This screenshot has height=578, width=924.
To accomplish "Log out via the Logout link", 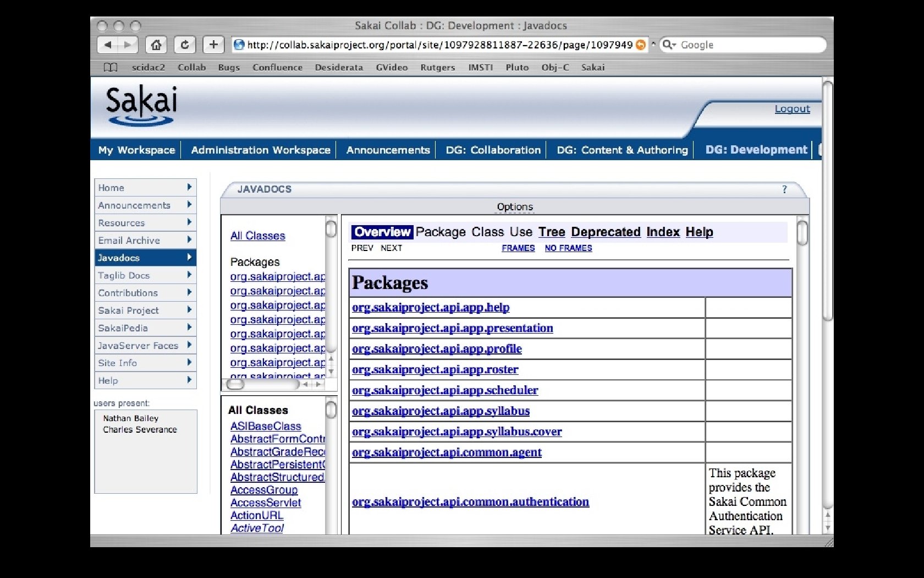I will (792, 108).
